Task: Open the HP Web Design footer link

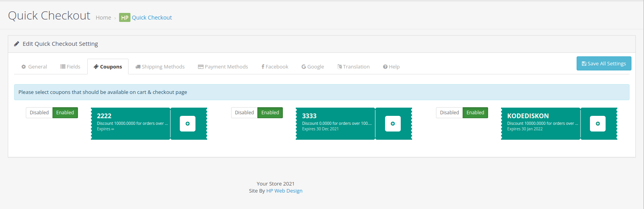Action: [x=284, y=191]
